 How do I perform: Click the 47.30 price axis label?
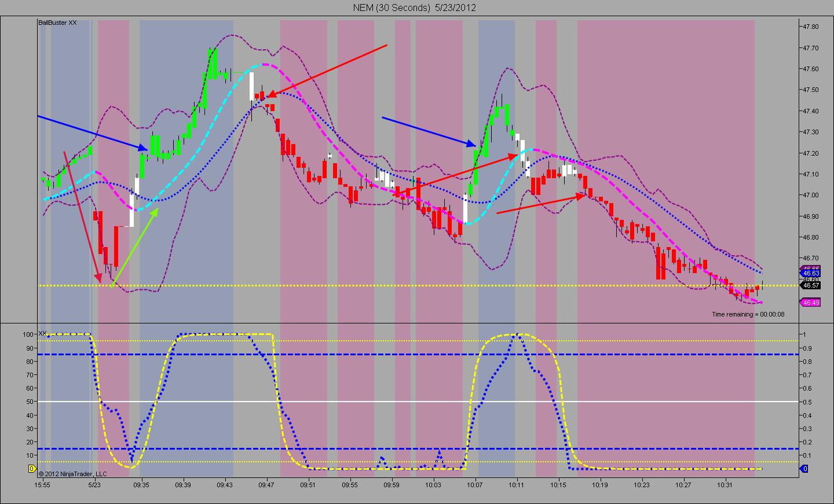[810, 132]
